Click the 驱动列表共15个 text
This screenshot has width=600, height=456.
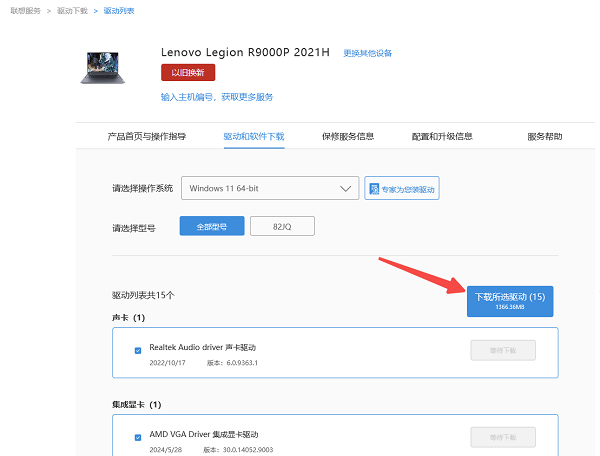(x=143, y=295)
